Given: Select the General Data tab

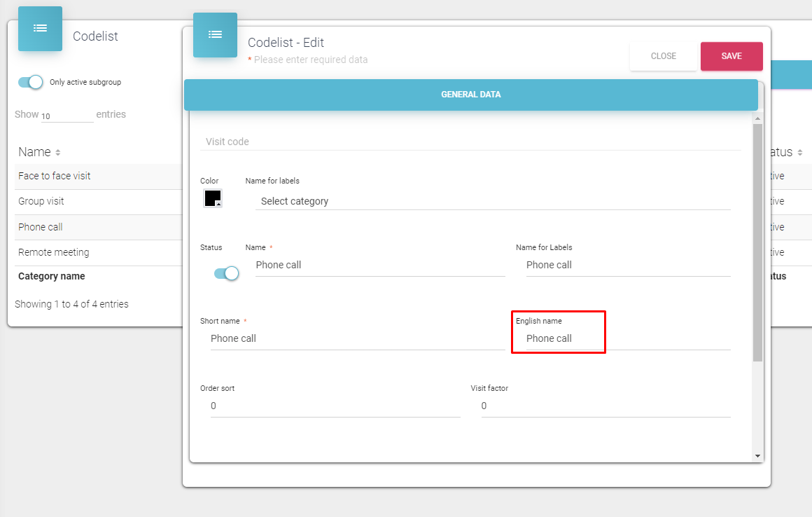Looking at the screenshot, I should (470, 95).
